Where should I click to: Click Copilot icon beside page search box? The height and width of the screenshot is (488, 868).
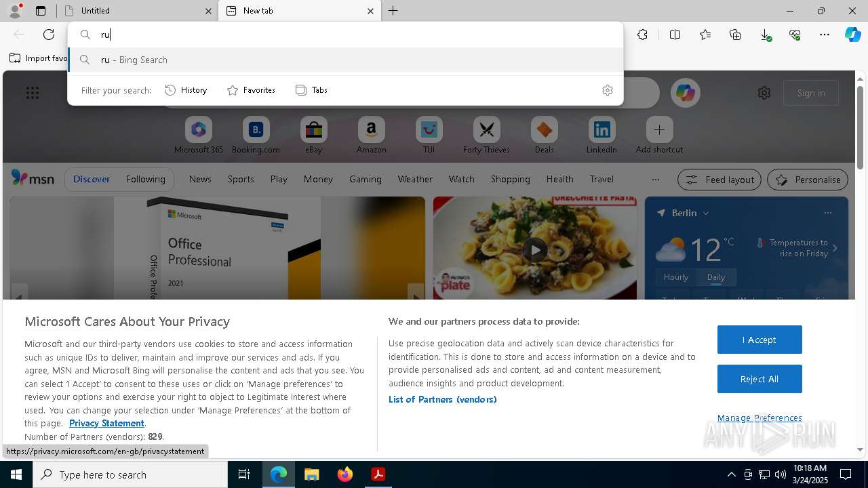685,93
